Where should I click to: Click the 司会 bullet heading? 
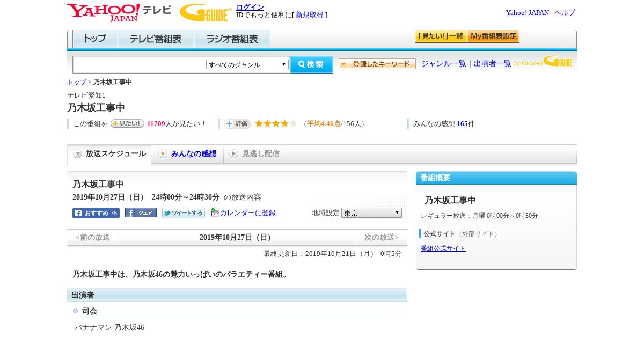pos(90,311)
